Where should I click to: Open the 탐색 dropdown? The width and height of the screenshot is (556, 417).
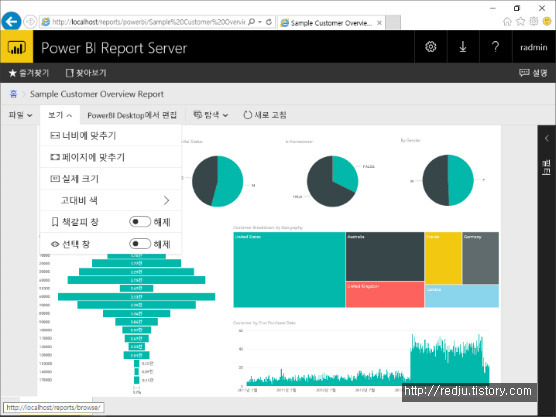click(211, 115)
